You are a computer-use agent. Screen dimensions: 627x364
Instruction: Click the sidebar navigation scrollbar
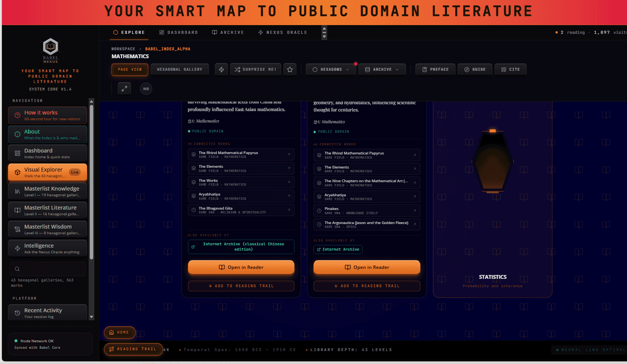tap(91, 183)
